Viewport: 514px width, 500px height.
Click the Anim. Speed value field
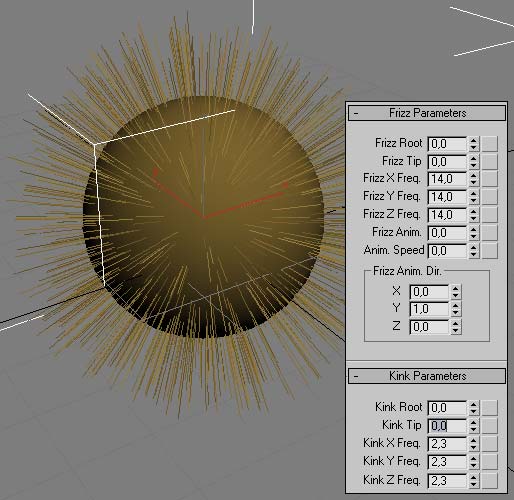pos(447,251)
